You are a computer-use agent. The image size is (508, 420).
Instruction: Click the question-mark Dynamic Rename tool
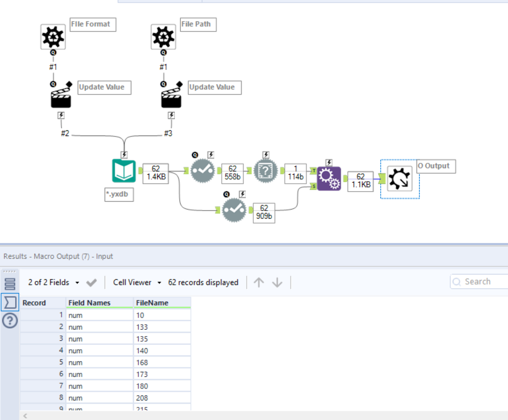point(265,171)
